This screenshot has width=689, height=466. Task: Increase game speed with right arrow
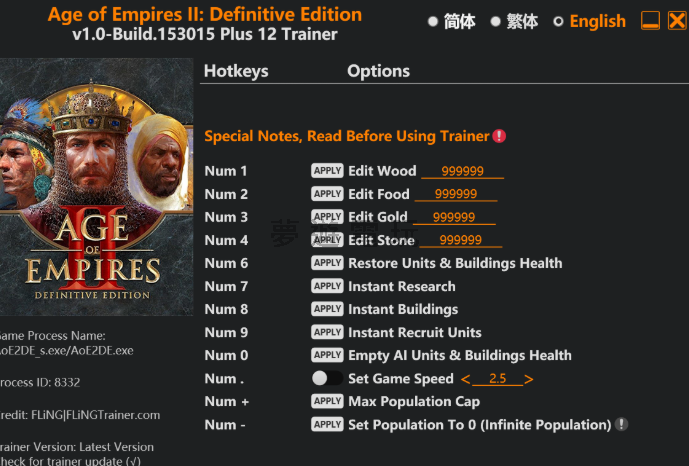[529, 379]
